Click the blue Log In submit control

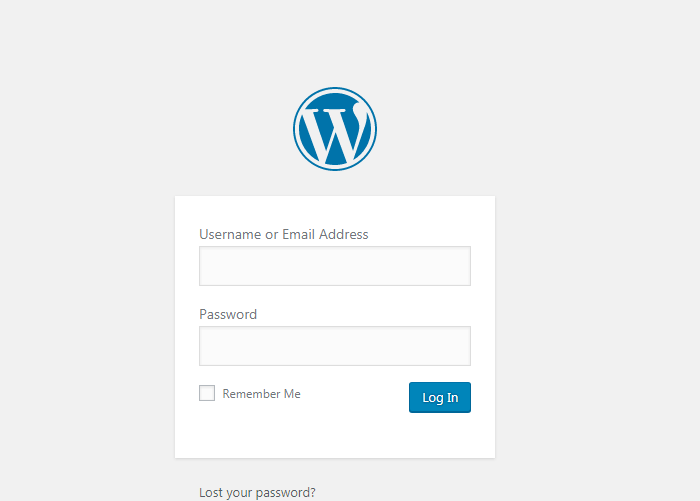click(440, 397)
